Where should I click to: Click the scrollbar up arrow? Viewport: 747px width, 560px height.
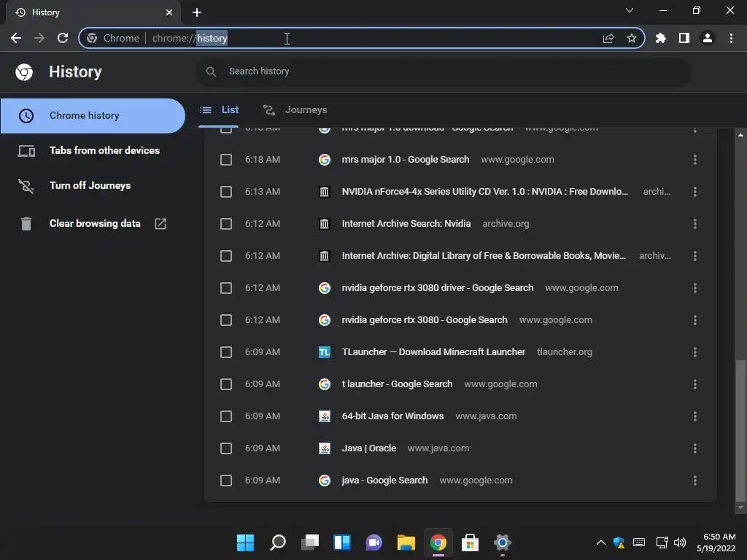[740, 135]
